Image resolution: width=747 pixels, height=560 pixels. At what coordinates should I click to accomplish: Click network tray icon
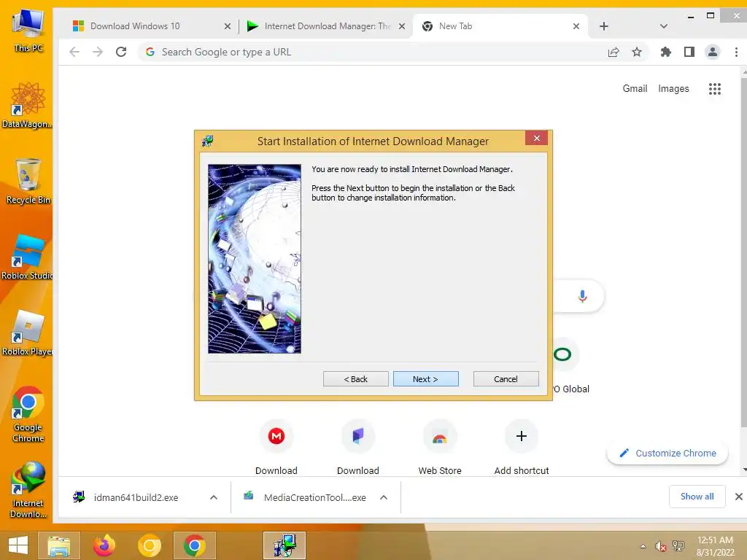678,546
